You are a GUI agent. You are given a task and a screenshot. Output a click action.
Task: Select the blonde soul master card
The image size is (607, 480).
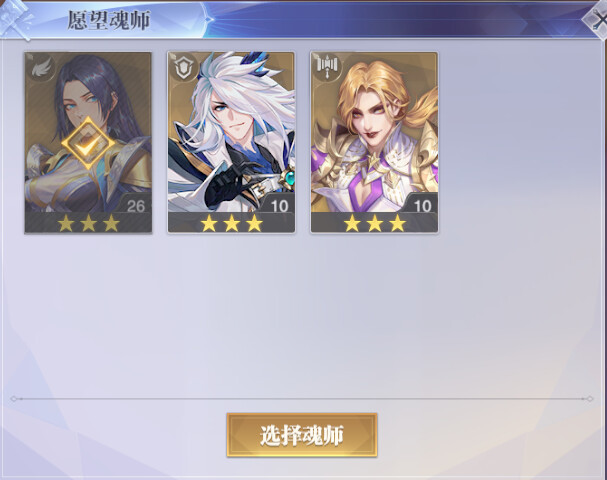[374, 142]
